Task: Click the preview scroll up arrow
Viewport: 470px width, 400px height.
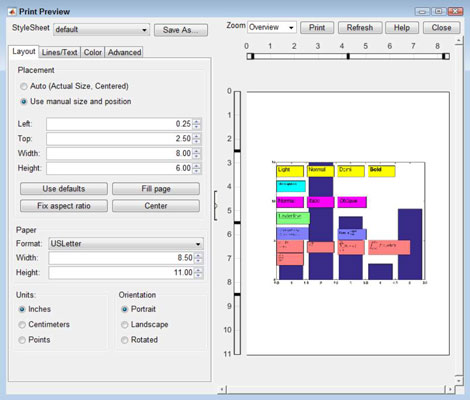Action: [459, 41]
